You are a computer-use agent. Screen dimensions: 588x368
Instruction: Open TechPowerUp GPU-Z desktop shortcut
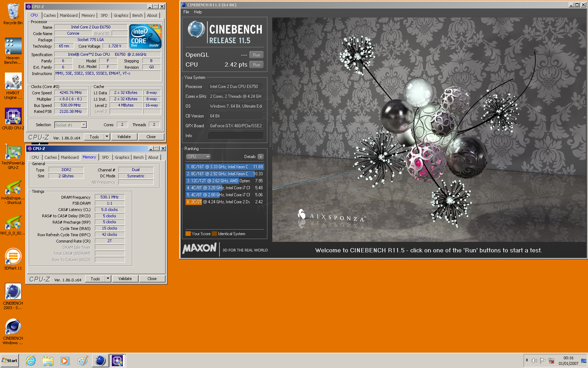13,156
